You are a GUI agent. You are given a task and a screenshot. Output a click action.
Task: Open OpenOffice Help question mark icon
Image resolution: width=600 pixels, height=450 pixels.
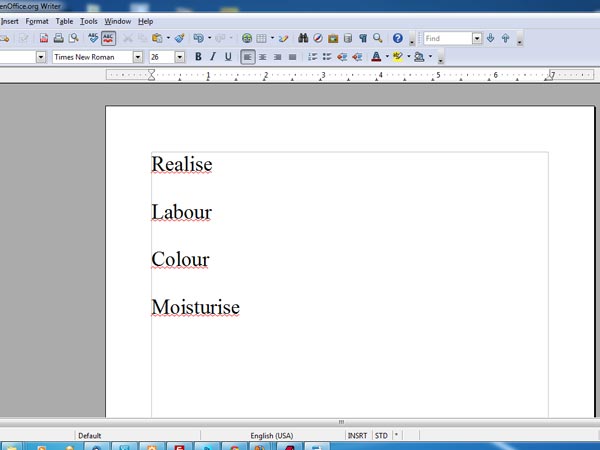[397, 38]
